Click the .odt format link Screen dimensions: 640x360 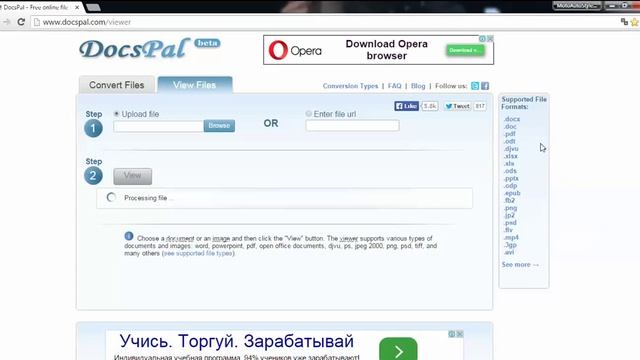[509, 141]
